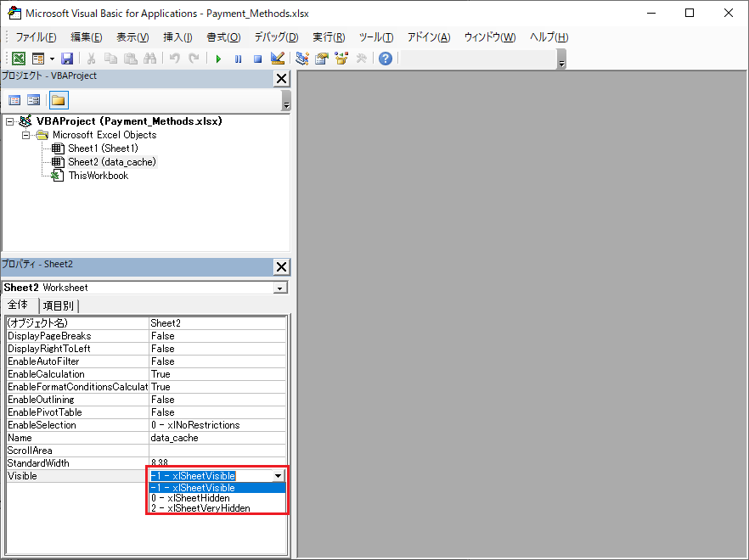Toggle Folders view in Project panel
The height and width of the screenshot is (560, 749).
click(59, 100)
